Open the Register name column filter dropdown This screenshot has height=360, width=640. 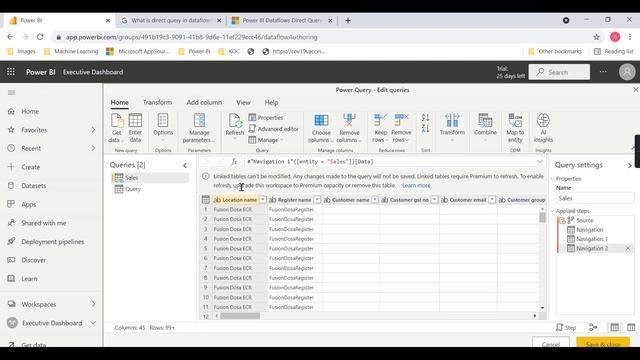coord(317,200)
